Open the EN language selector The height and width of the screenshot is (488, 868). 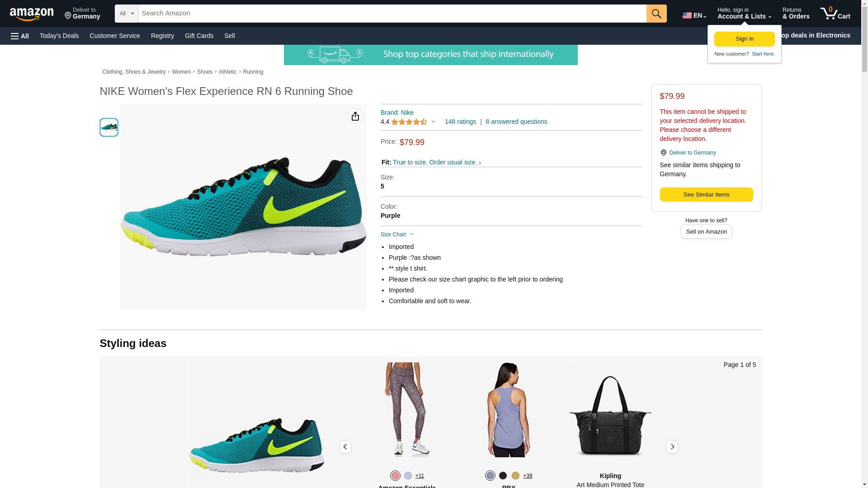click(x=694, y=15)
